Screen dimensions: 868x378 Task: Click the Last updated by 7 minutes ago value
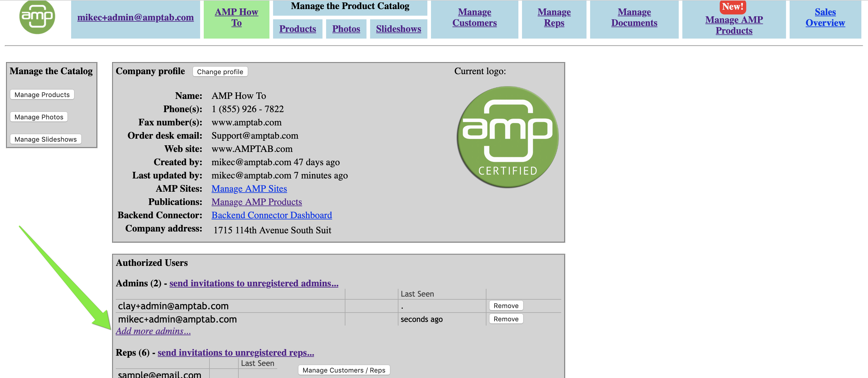(x=279, y=175)
